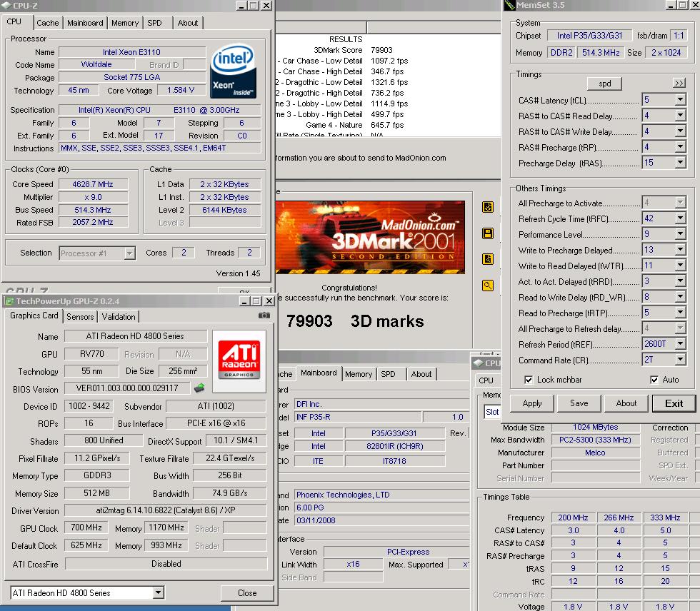
Task: Click the Intel Xeon logo in CPU-Z
Action: pos(233,71)
